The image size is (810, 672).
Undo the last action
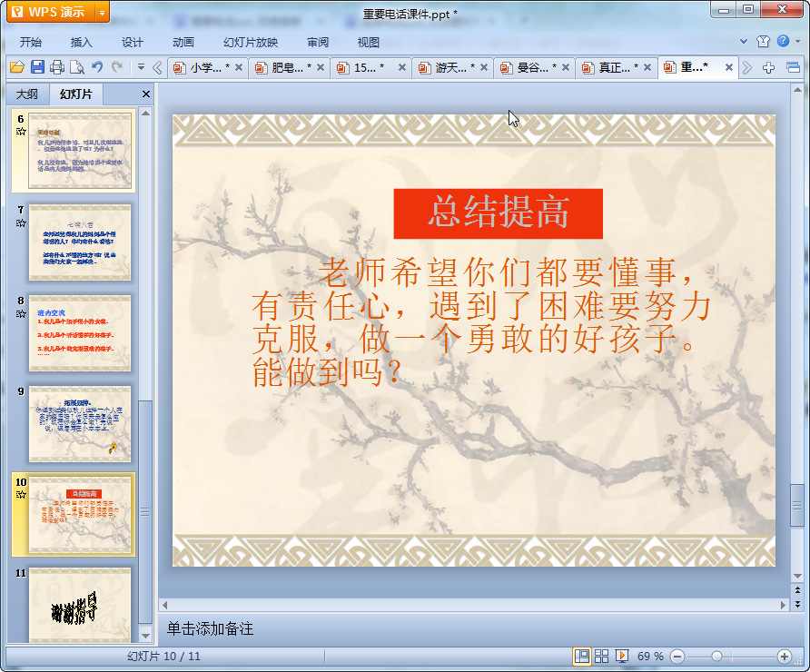(x=97, y=67)
